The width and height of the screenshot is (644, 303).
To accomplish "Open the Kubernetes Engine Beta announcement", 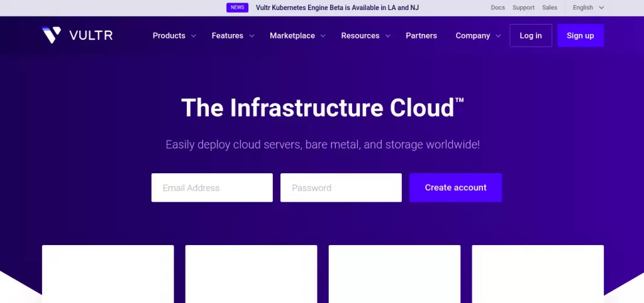I will [337, 8].
